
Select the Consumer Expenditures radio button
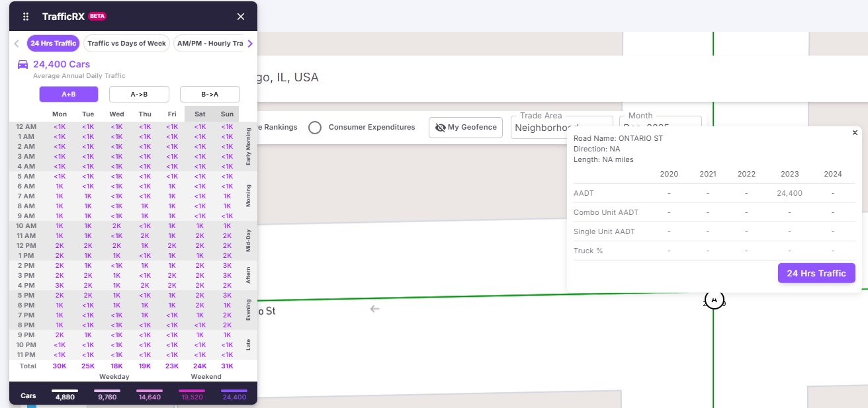coord(315,127)
